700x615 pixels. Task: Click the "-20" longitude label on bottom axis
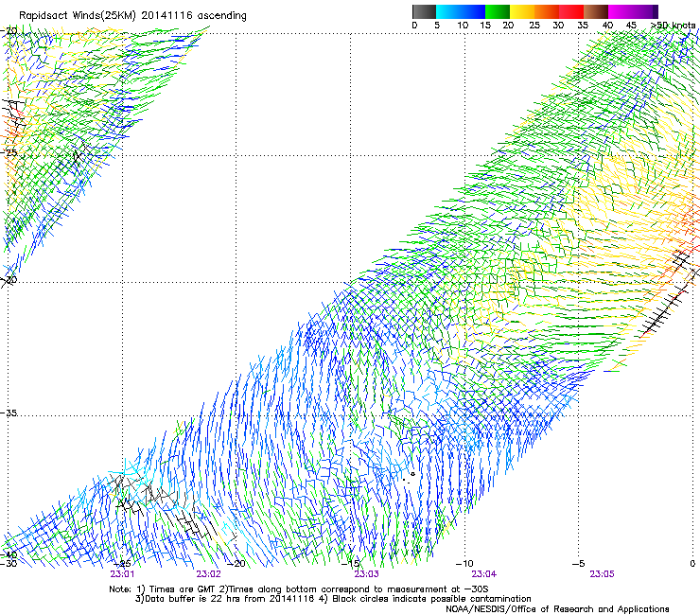(x=236, y=564)
